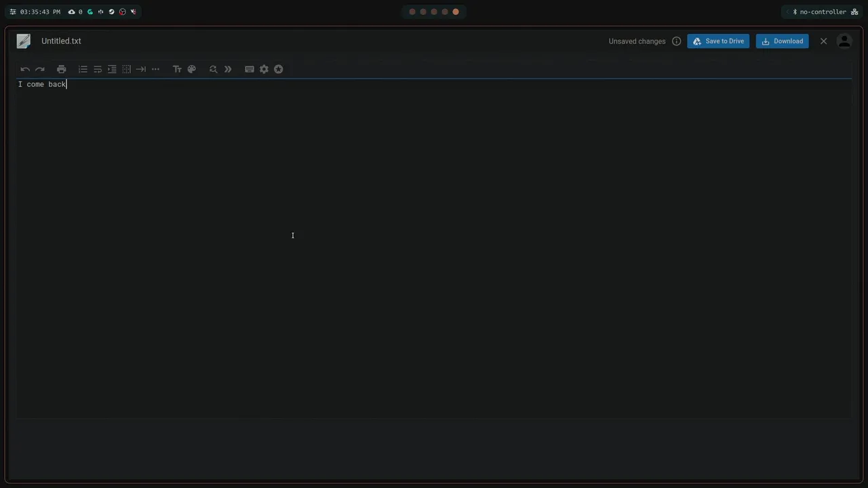Open the audio mixer tray icon
Screen dimensions: 868x488
pos(101,12)
